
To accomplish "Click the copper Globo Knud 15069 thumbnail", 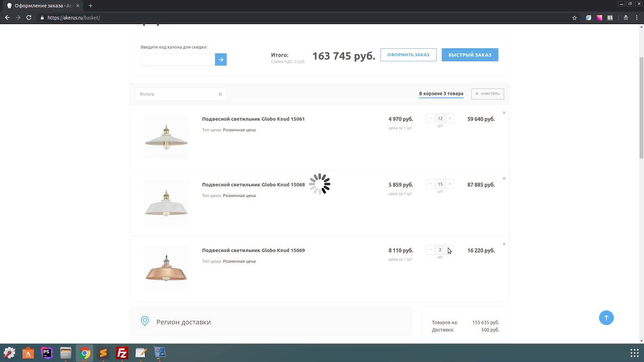I will pyautogui.click(x=166, y=268).
